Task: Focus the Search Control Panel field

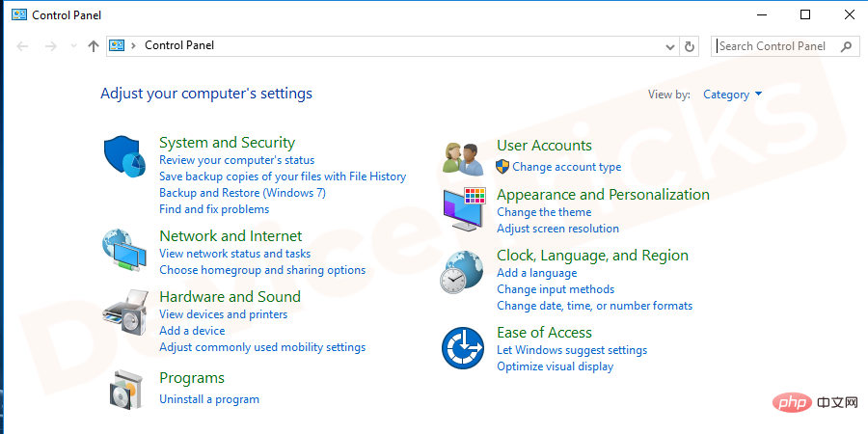Action: (x=776, y=46)
